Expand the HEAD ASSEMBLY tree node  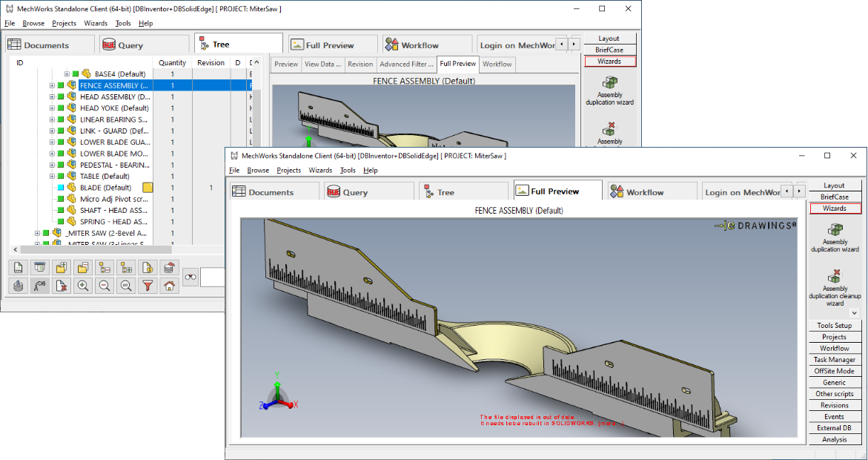tap(53, 97)
